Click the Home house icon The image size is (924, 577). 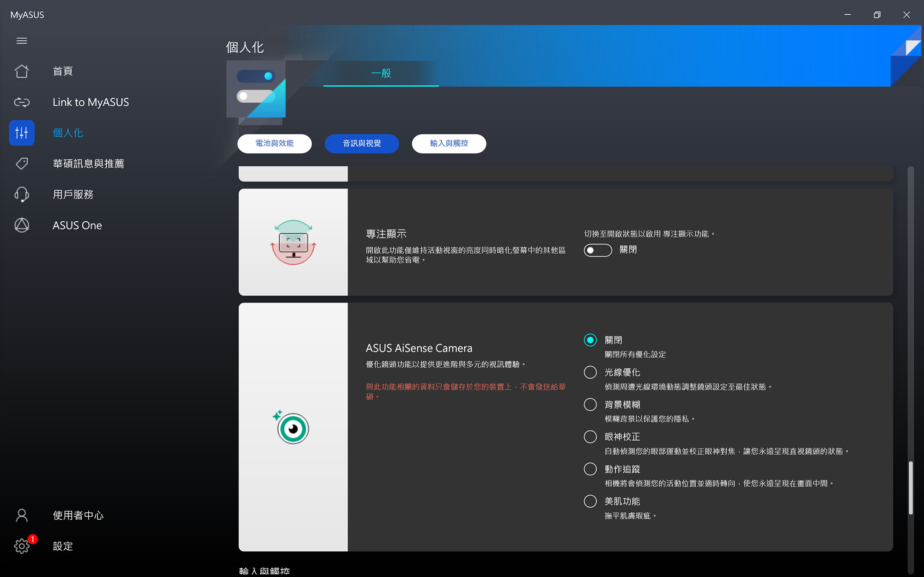(22, 71)
